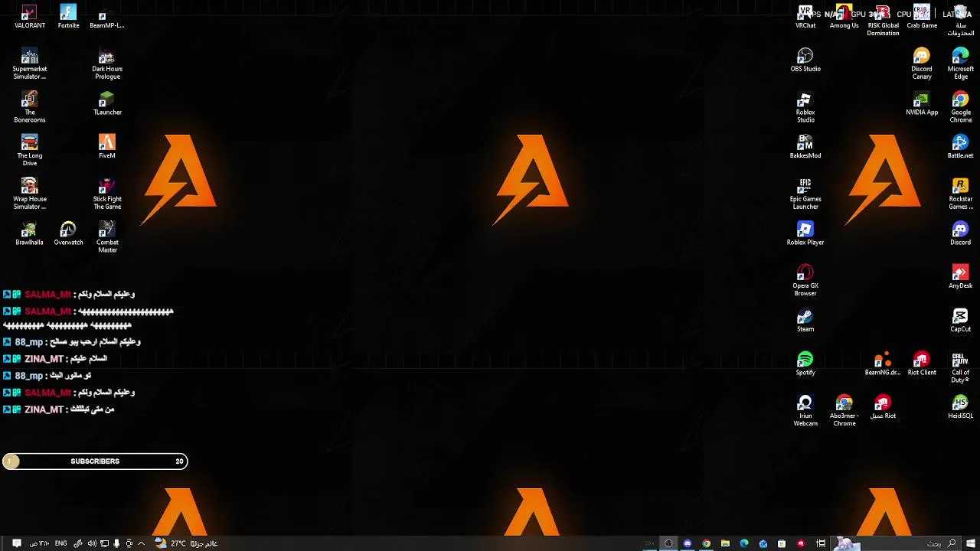
Task: Select the NVIDIA App icon
Action: pyautogui.click(x=922, y=104)
